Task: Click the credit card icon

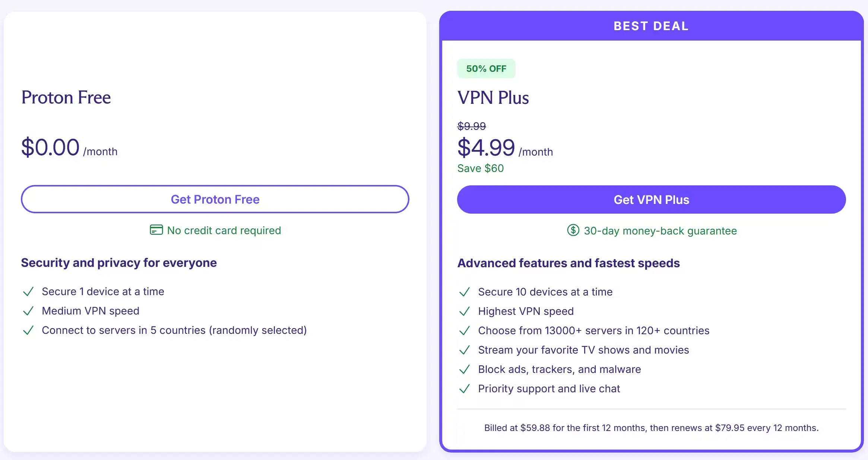Action: 156,230
